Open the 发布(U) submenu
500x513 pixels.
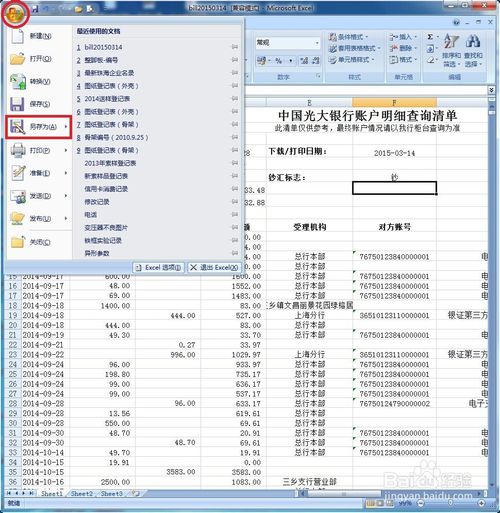[38, 218]
